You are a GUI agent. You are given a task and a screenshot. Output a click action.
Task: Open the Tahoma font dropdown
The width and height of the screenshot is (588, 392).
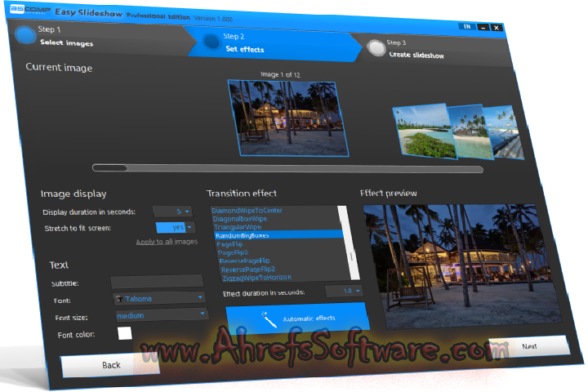[x=158, y=299]
